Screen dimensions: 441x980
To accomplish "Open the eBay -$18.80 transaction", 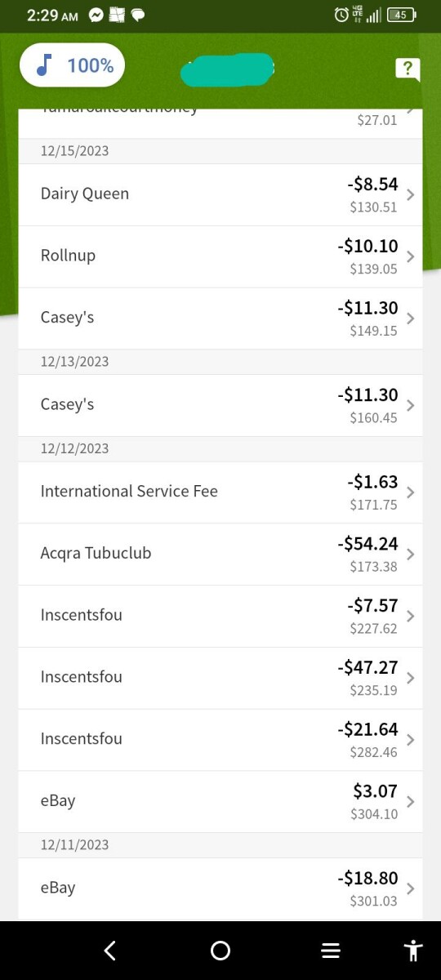I will pos(220,889).
